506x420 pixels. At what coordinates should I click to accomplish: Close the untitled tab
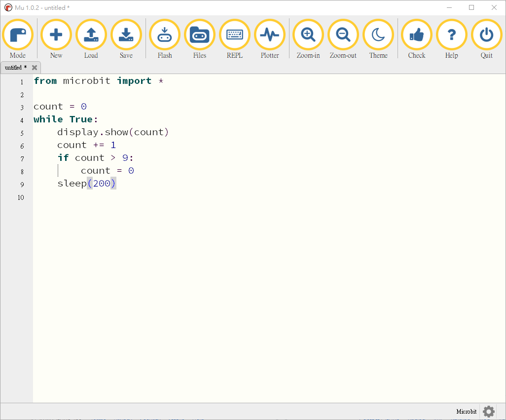pos(35,68)
